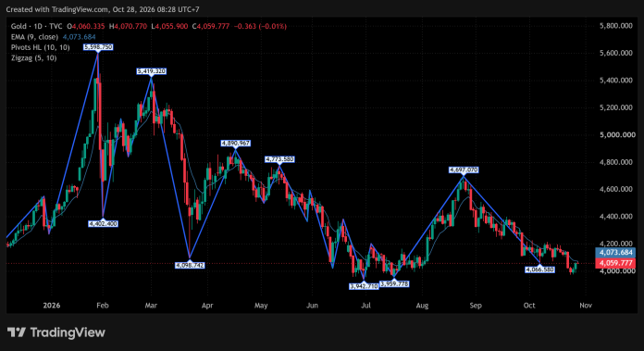This screenshot has height=351, width=644.
Task: Click the Apr label on the time axis
Action: click(x=207, y=306)
